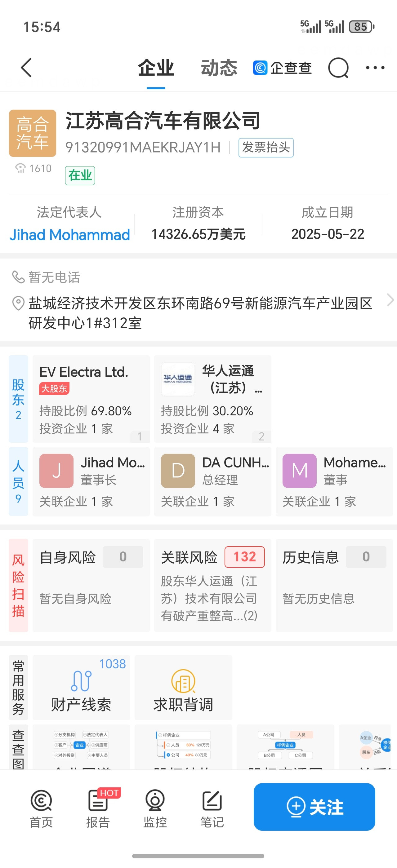397x868 pixels.
Task: Open the 关联风险 132 risk card
Action: point(212,585)
